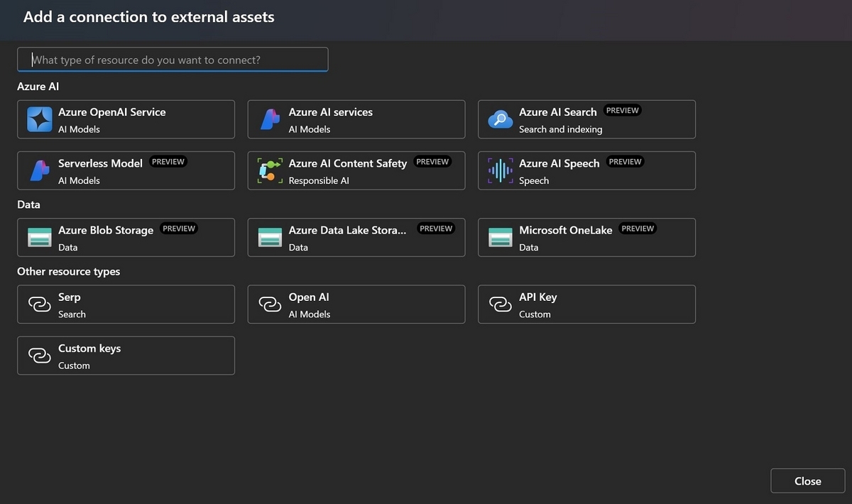Click the dialog title 'Add a connection to external assets'

tap(149, 17)
